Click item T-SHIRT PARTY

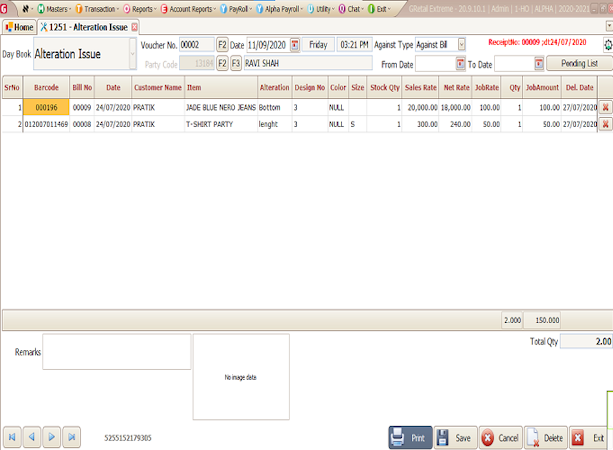(x=221, y=124)
